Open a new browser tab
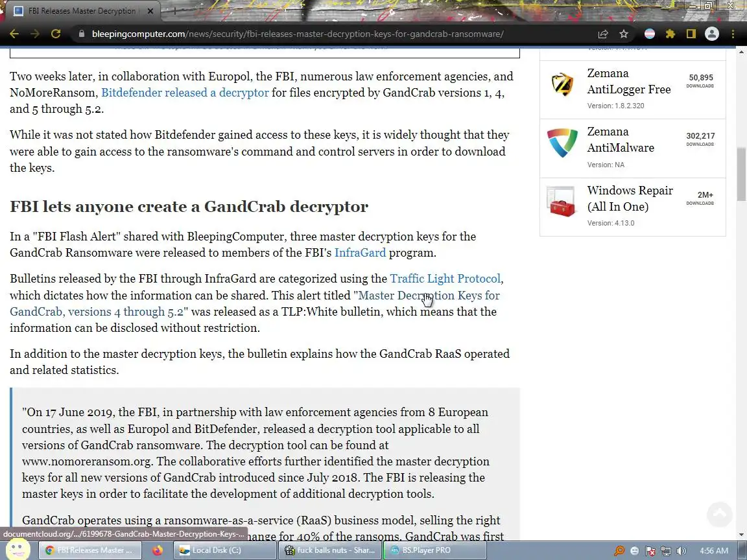The width and height of the screenshot is (747, 560). coord(174,10)
